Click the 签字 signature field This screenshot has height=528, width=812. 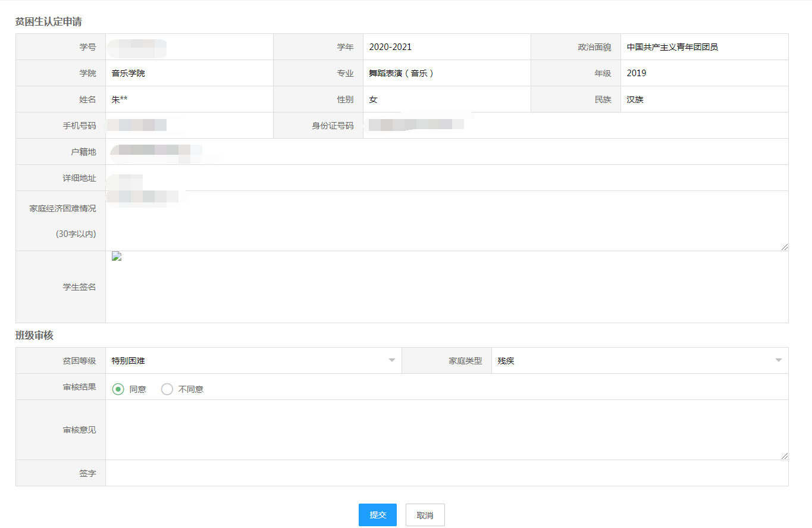pos(447,473)
